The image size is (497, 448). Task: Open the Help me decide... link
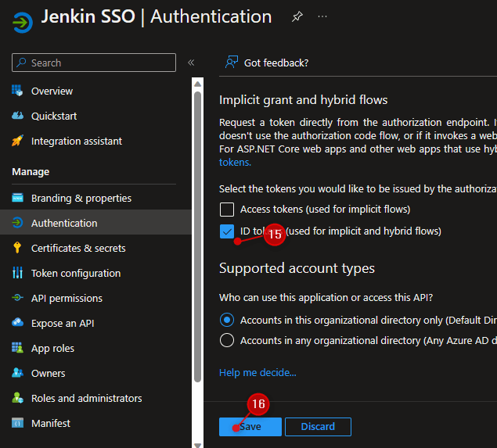[x=258, y=373]
